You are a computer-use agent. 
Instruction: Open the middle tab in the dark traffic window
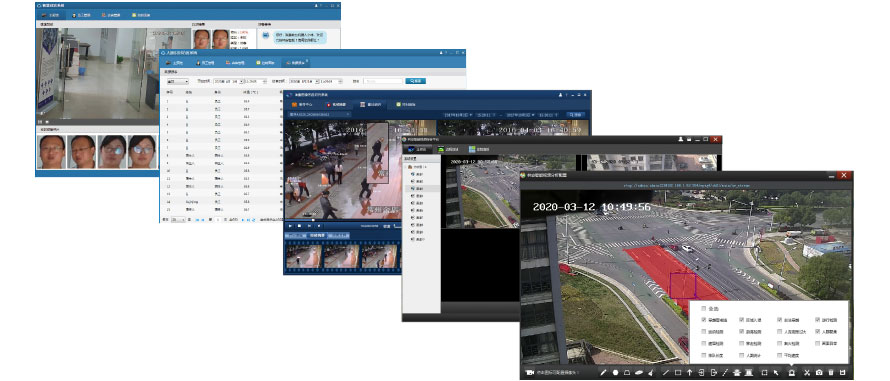click(448, 149)
